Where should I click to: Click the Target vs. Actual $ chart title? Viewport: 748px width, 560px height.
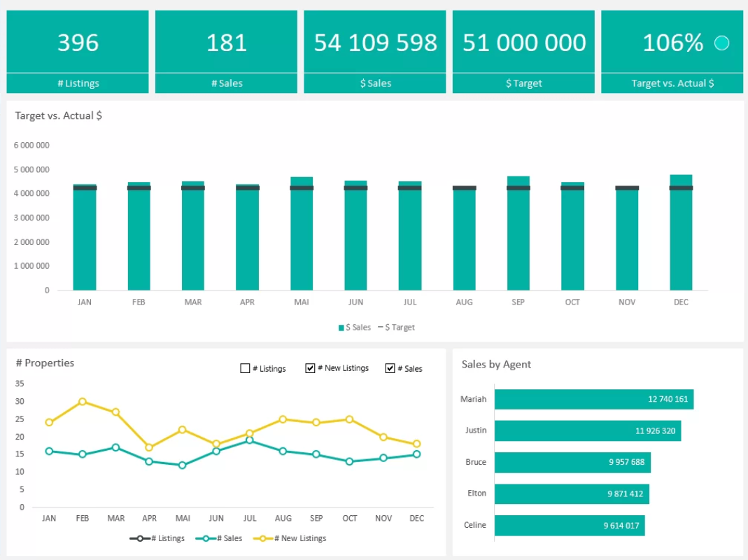click(x=59, y=115)
